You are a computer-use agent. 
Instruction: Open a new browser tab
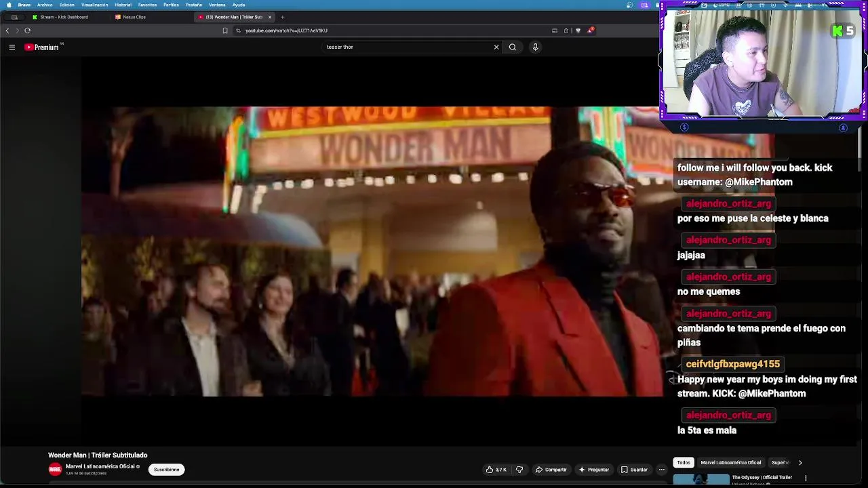click(x=282, y=17)
